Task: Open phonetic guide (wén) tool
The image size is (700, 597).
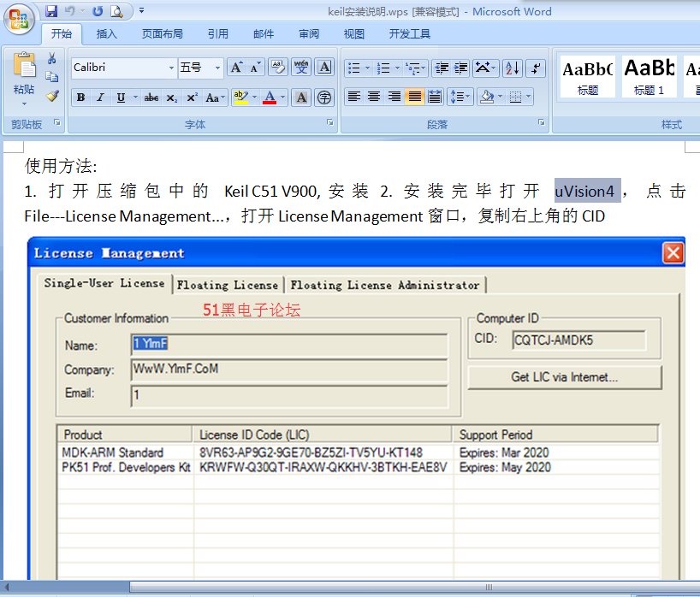Action: [301, 68]
